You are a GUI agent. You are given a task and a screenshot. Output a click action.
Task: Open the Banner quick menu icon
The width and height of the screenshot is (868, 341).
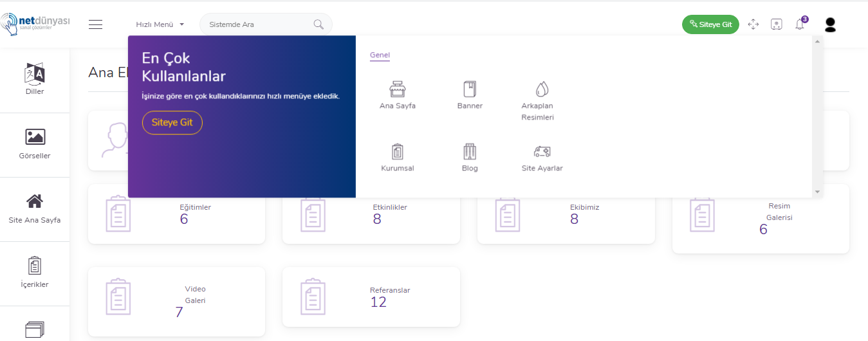470,89
